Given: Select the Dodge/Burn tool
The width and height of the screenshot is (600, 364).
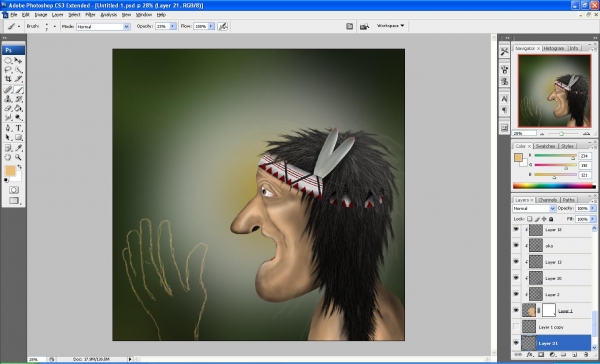Looking at the screenshot, I should click(x=18, y=118).
